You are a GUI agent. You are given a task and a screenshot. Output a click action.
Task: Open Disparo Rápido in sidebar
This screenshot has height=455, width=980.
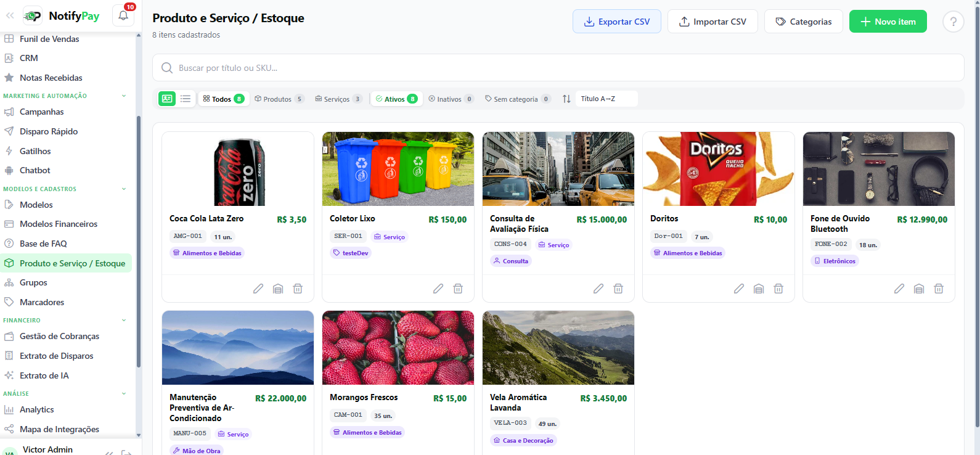(66, 131)
